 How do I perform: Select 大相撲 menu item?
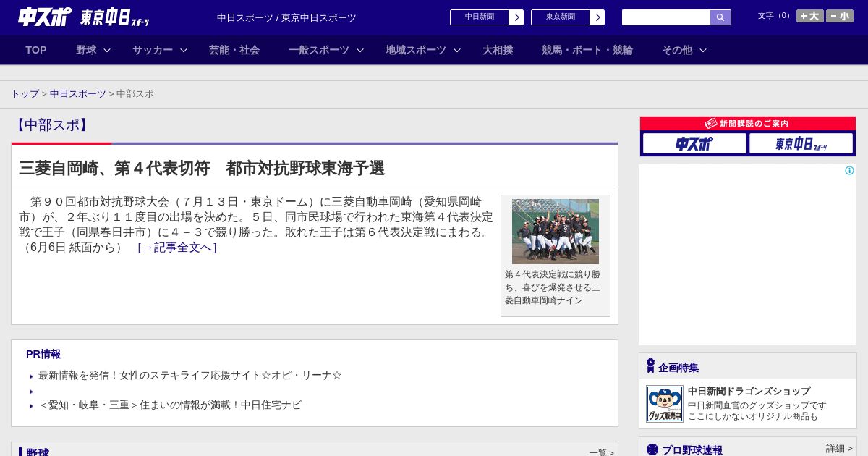[x=498, y=50]
